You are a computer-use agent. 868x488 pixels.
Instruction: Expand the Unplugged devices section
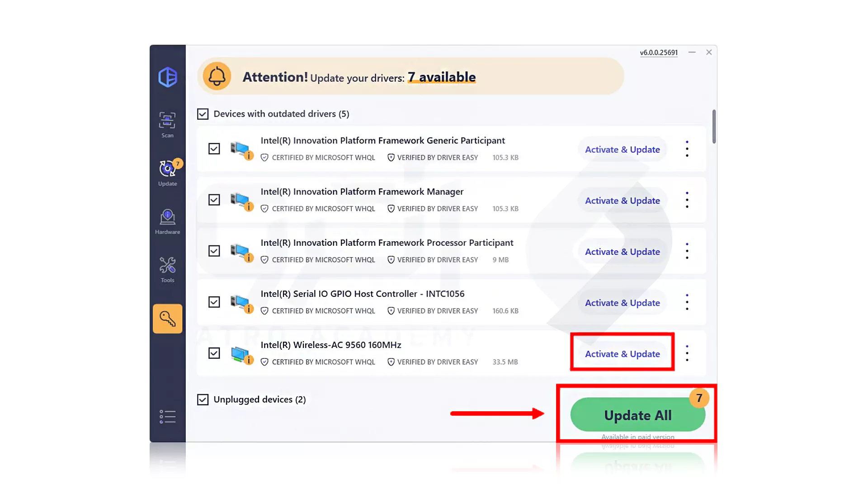click(260, 399)
